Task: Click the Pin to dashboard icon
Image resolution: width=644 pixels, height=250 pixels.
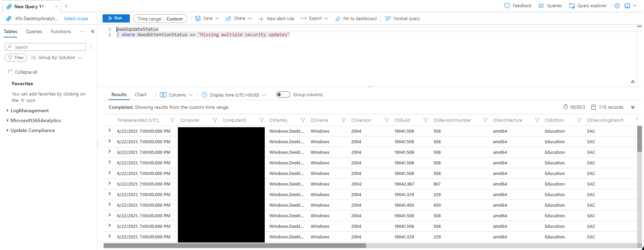Action: [338, 19]
